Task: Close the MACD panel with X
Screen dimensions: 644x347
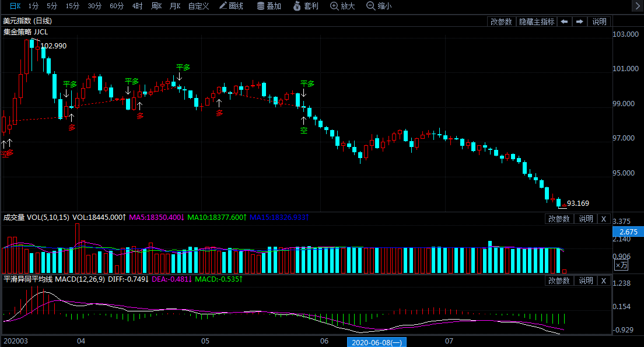Action: point(603,281)
